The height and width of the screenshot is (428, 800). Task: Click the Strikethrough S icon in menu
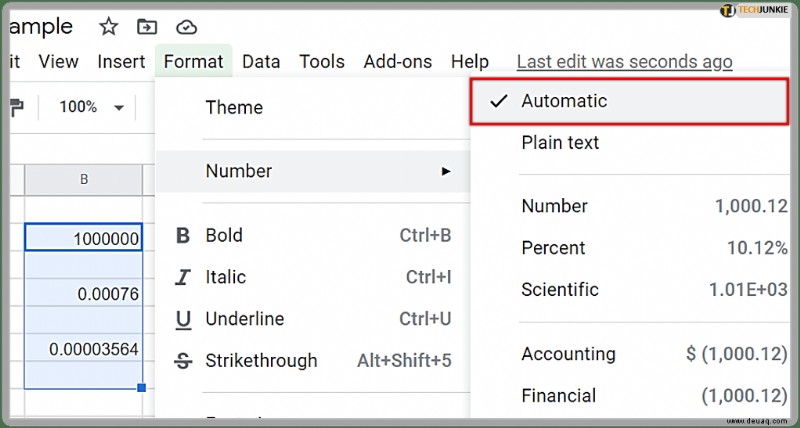tap(183, 361)
